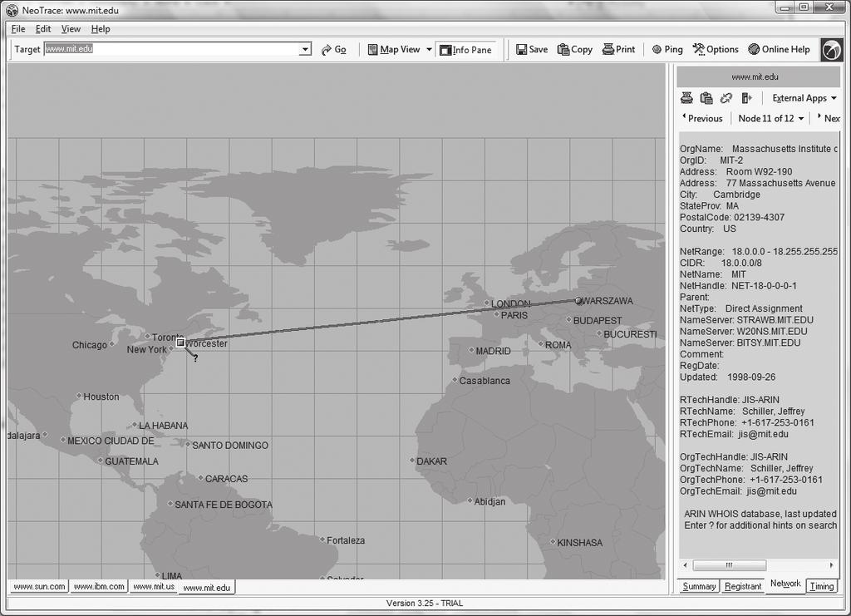Click the Chicago city label on map
Viewport: 851px width, 616px height.
click(x=90, y=345)
